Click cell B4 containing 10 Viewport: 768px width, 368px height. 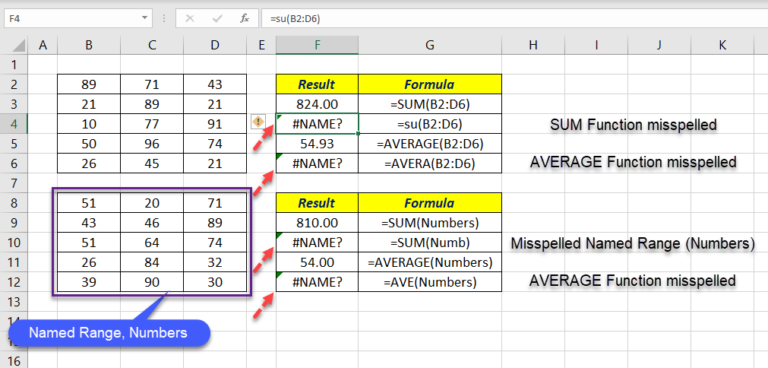89,124
